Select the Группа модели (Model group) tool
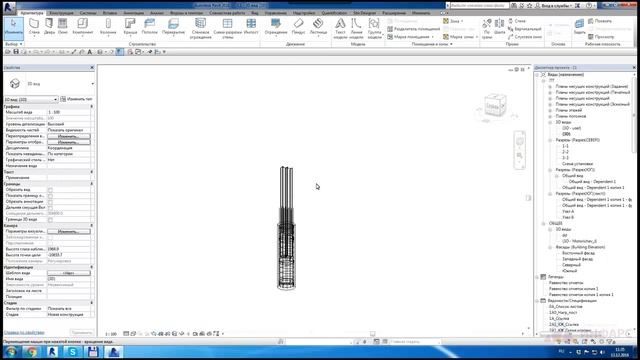 click(374, 28)
